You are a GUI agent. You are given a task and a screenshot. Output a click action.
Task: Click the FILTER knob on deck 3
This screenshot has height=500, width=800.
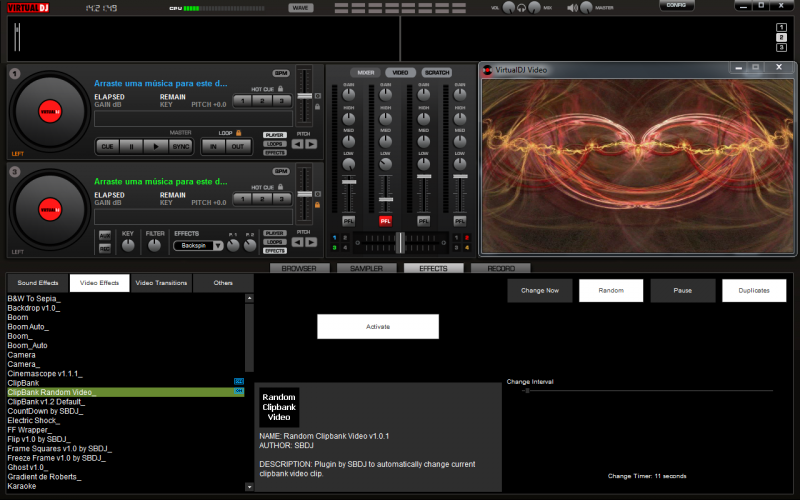pos(154,245)
